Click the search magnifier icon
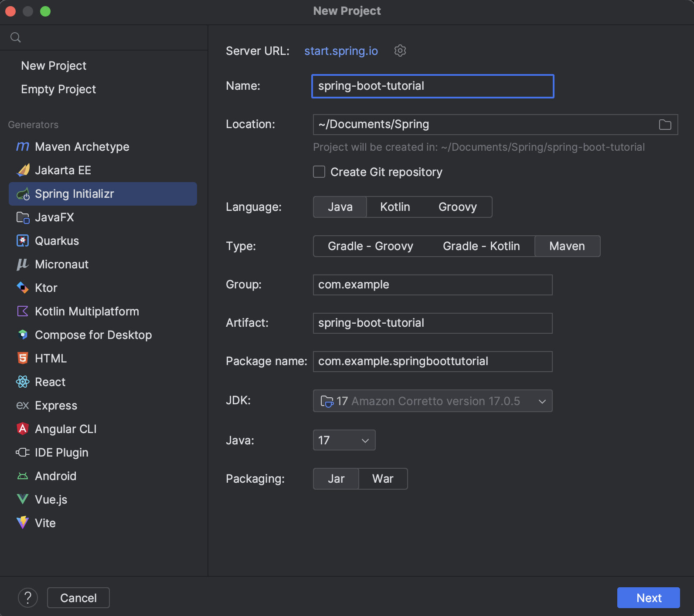Screen dimensions: 694x616 pos(16,37)
